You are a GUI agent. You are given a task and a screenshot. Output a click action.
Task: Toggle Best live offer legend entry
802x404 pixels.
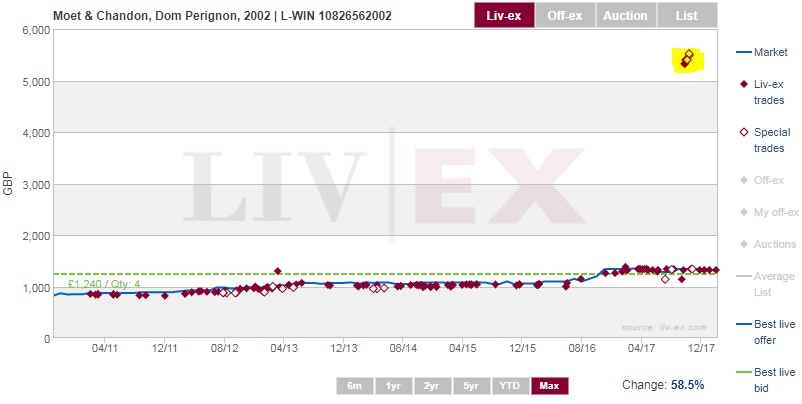(766, 332)
